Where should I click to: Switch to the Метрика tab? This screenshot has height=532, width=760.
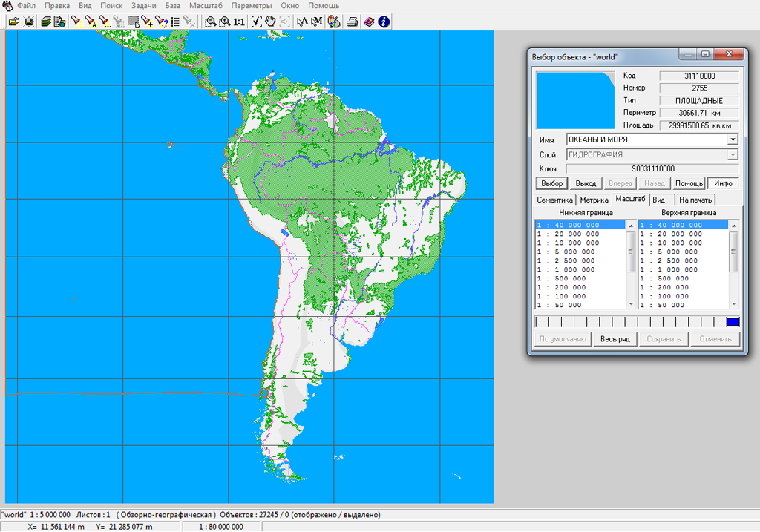[594, 200]
